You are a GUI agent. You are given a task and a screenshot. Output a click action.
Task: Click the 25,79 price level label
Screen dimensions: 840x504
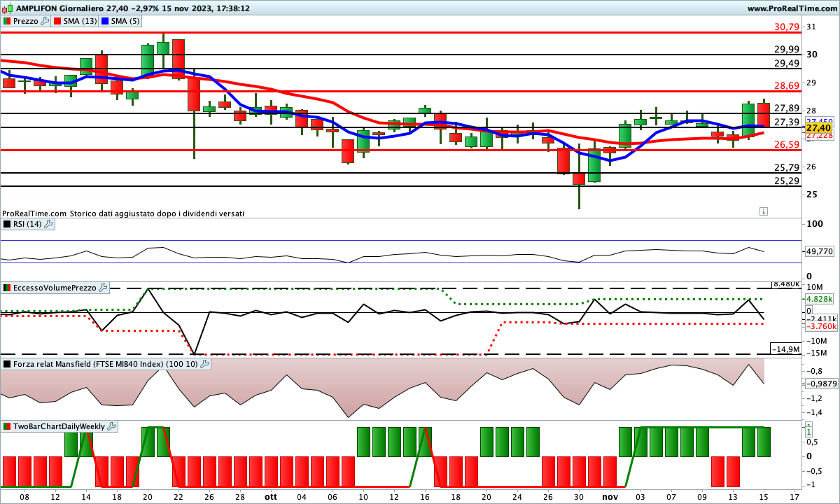tap(787, 167)
